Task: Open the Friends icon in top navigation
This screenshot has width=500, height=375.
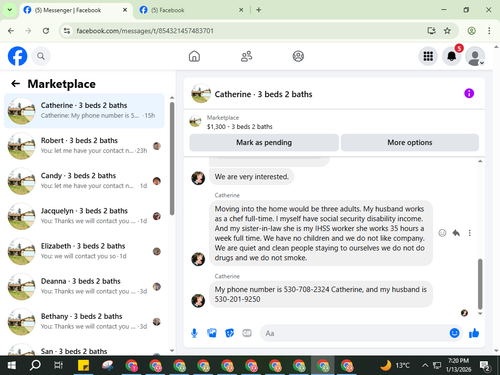Action: click(246, 56)
